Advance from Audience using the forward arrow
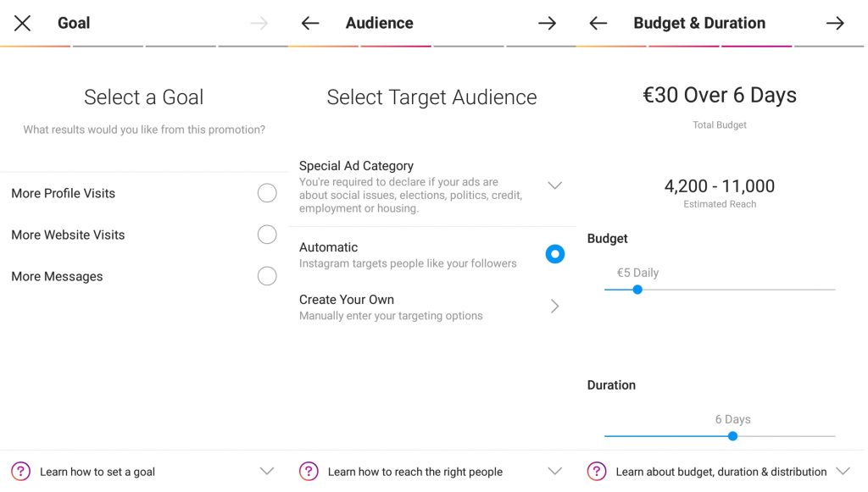 coord(547,23)
